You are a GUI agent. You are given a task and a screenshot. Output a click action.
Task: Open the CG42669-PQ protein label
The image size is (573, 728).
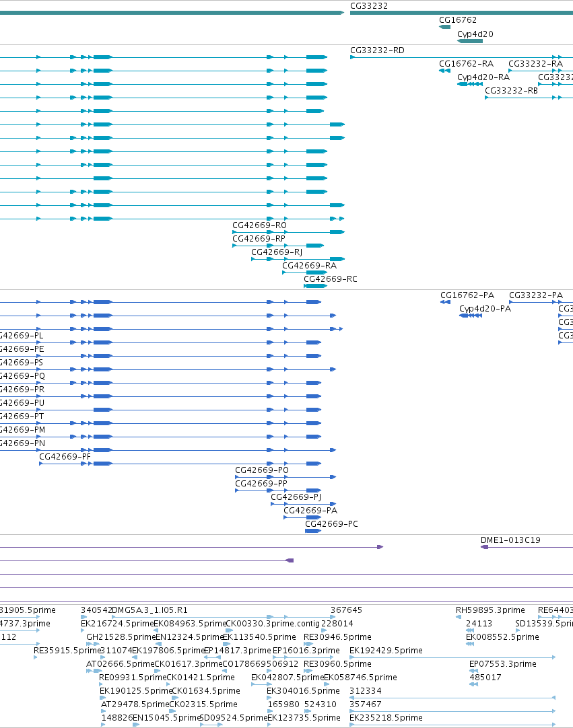22,376
